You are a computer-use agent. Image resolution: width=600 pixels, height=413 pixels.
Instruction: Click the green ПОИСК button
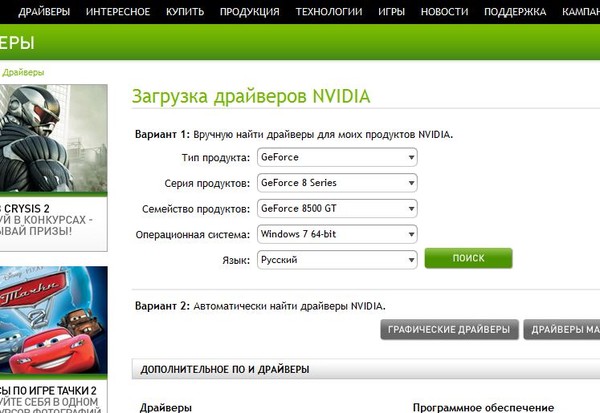point(468,258)
